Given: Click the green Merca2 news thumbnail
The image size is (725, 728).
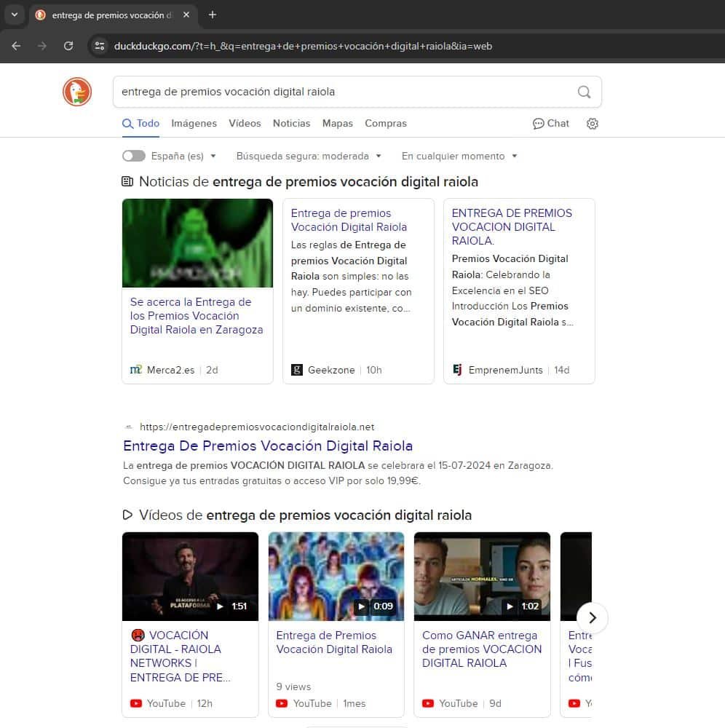Looking at the screenshot, I should [x=197, y=243].
